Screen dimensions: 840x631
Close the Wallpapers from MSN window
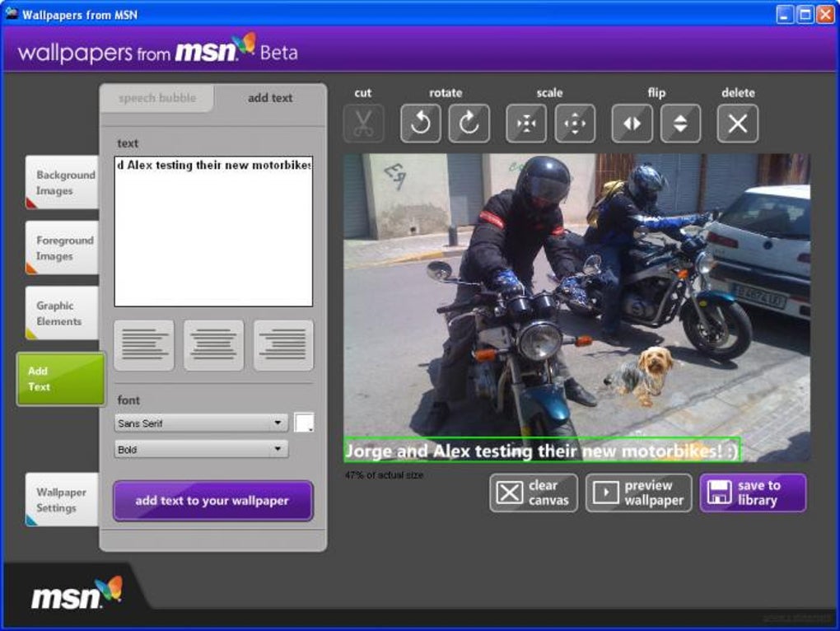pyautogui.click(x=825, y=14)
